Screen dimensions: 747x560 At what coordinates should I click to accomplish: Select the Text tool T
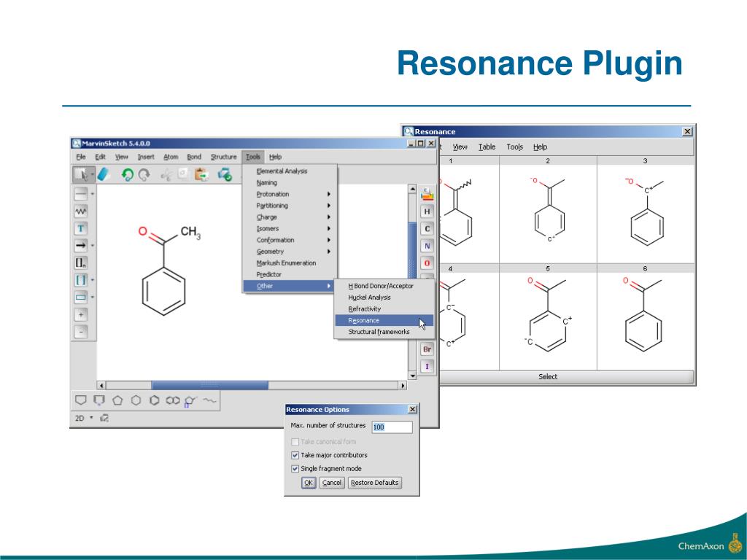click(x=80, y=228)
